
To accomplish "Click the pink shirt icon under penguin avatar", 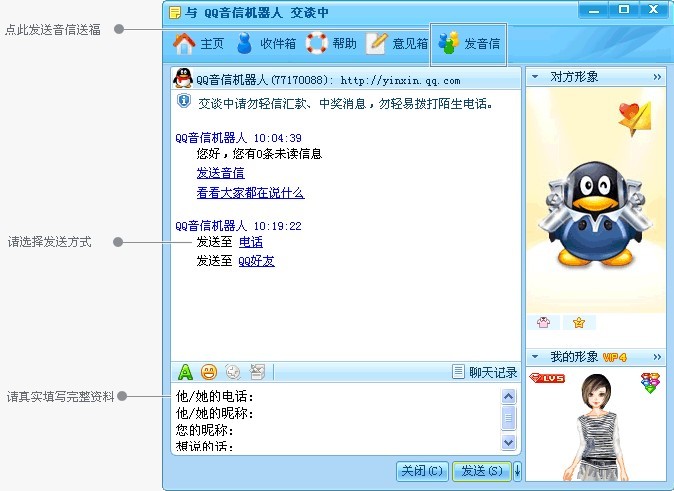I will pyautogui.click(x=543, y=322).
